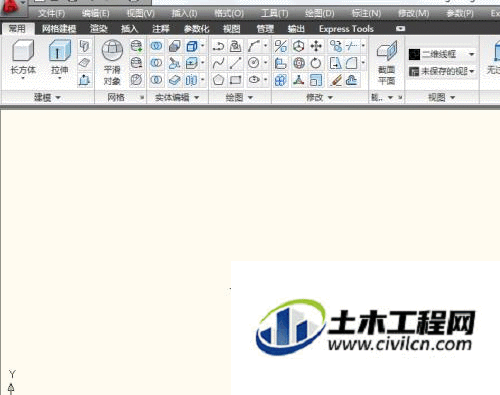This screenshot has width=500, height=395.
Task: Switch to the 网格建模 ribbon tab
Action: (59, 29)
